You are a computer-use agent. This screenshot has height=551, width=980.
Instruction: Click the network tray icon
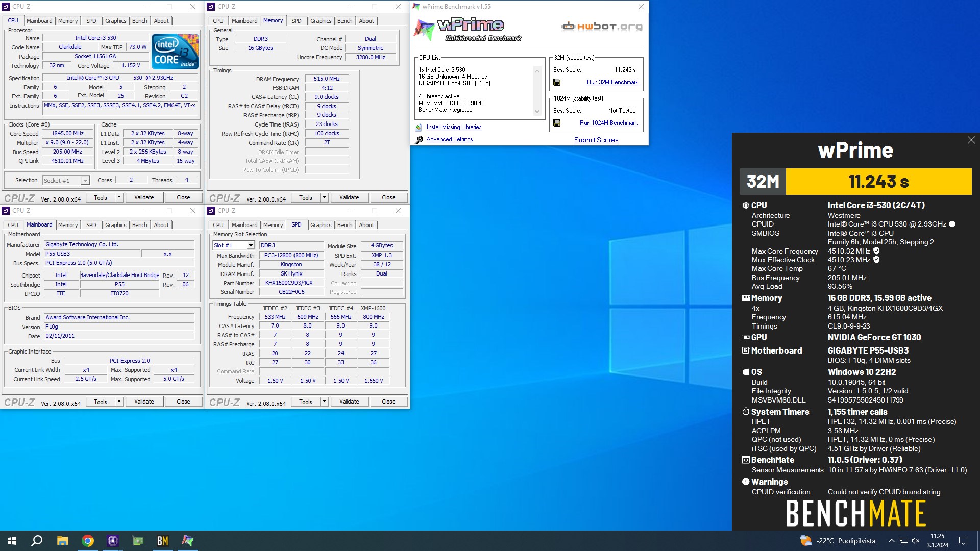pyautogui.click(x=903, y=541)
